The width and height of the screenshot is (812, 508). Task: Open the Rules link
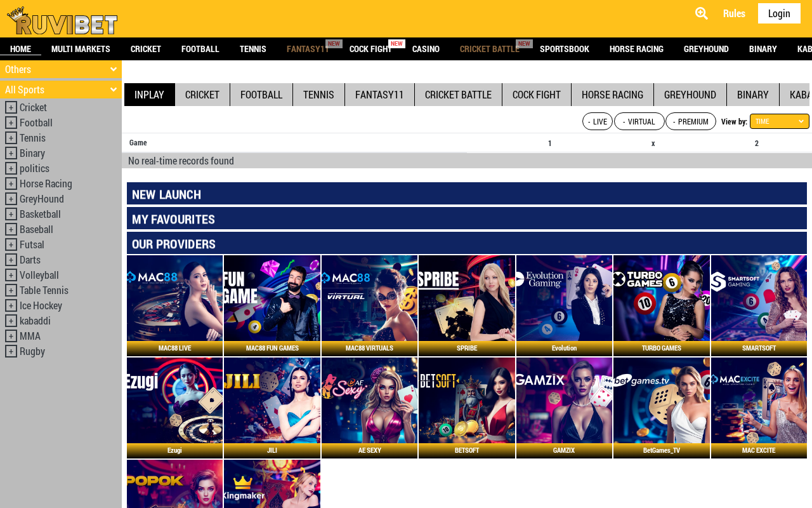tap(734, 13)
